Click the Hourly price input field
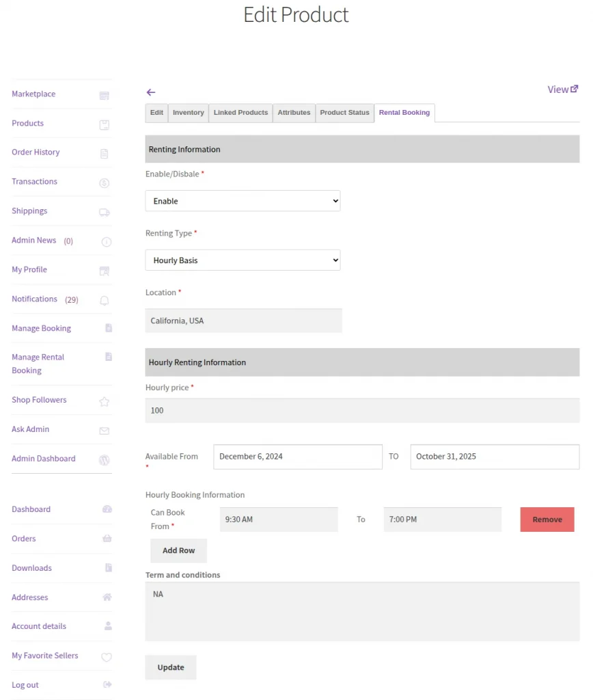This screenshot has height=700, width=593. coord(362,411)
